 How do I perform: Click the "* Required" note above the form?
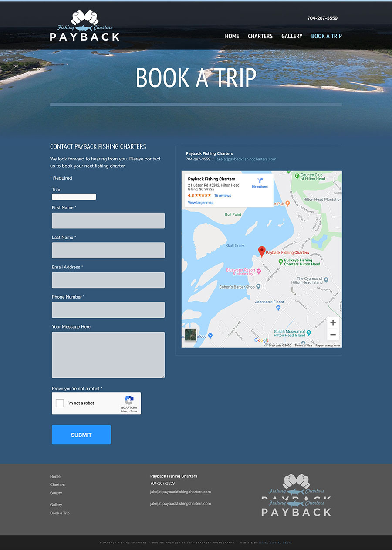tap(61, 178)
